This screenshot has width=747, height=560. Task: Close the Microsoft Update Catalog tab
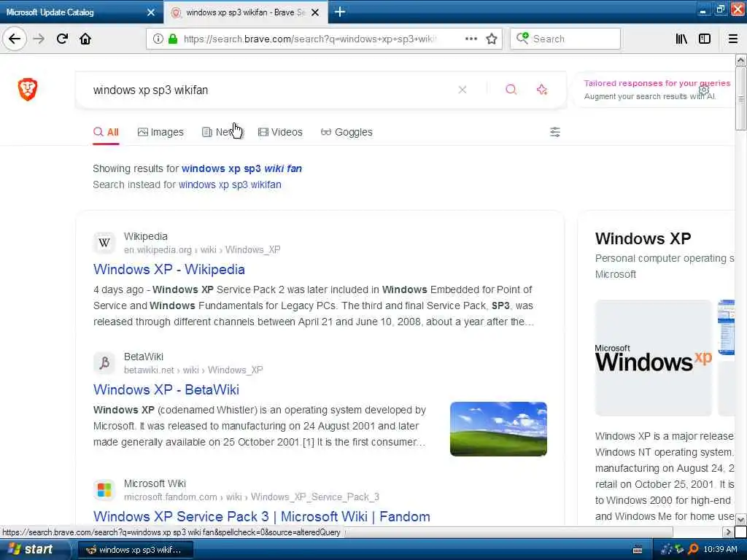point(151,12)
